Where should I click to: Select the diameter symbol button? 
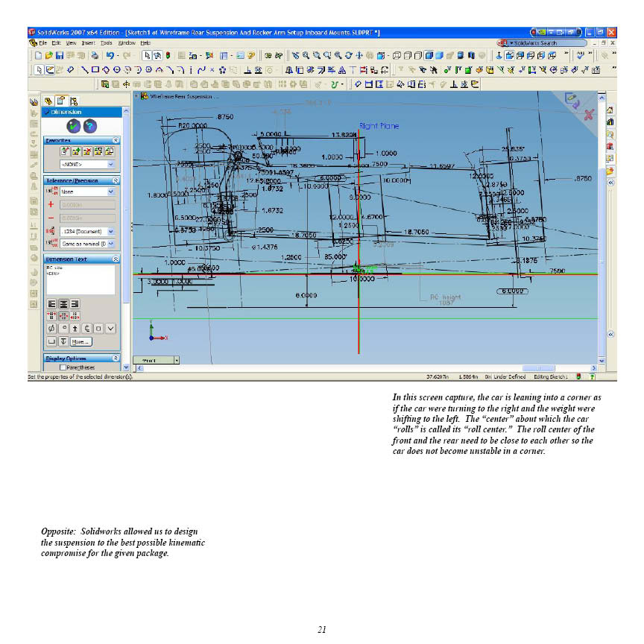51,328
